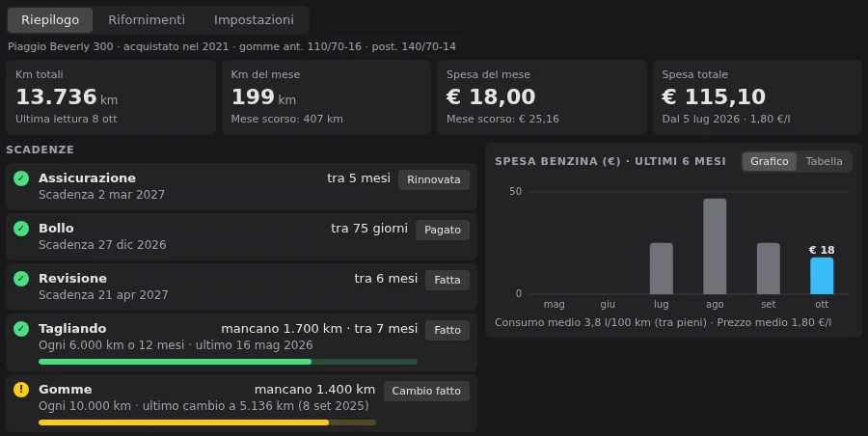Click the ago bar in the chart
868x436 pixels.
(x=715, y=246)
